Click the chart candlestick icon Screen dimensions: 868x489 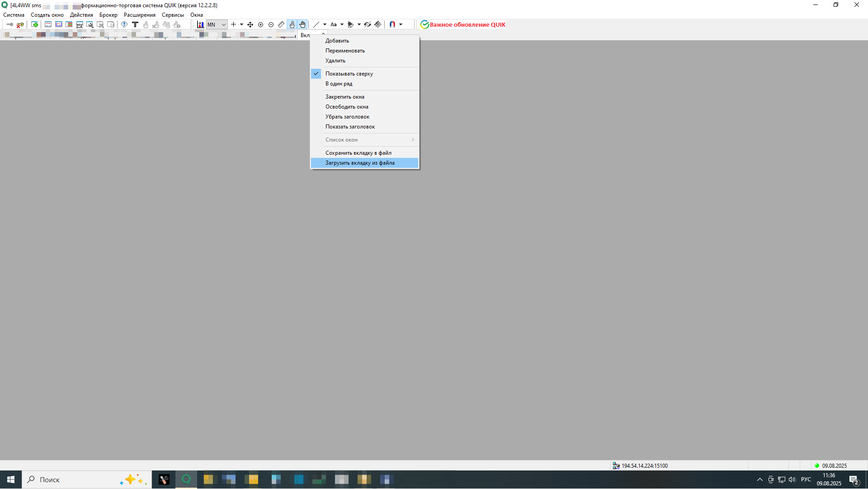(200, 25)
